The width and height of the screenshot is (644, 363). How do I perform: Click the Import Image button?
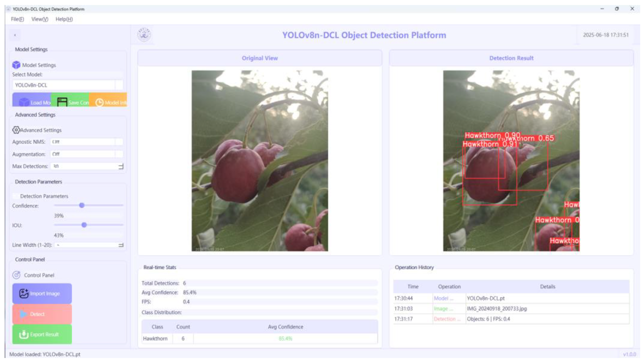pyautogui.click(x=42, y=293)
